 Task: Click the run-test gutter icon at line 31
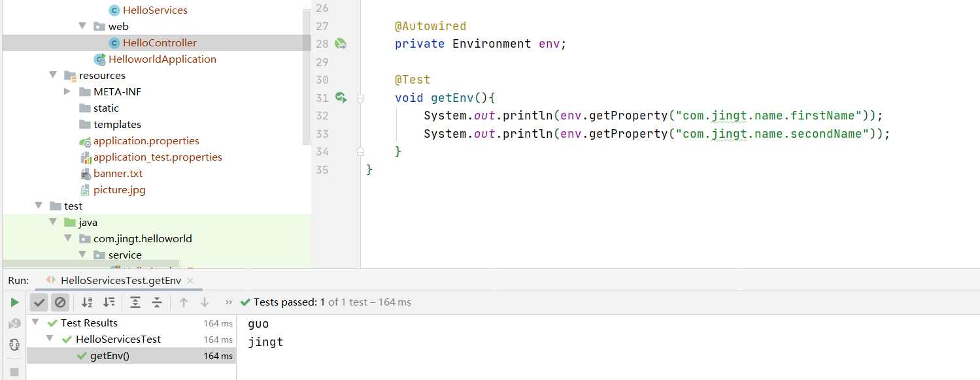pyautogui.click(x=341, y=97)
